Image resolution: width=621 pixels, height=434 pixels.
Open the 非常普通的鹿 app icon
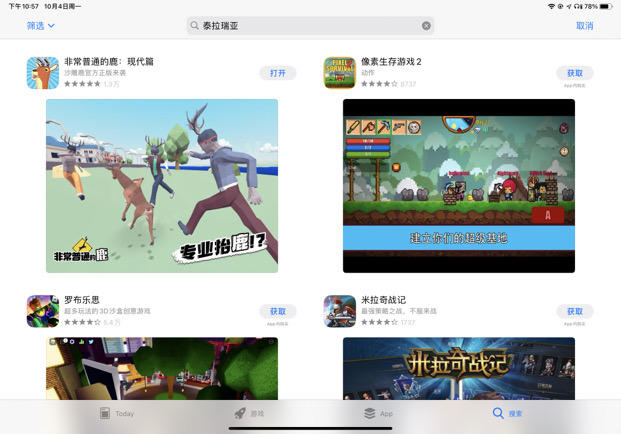click(x=43, y=73)
